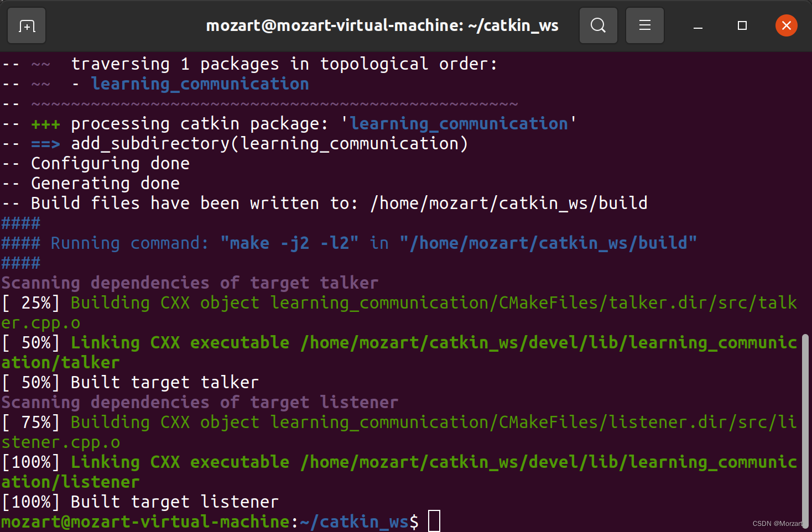The image size is (812, 532).
Task: Open a new terminal tab
Action: pyautogui.click(x=27, y=25)
